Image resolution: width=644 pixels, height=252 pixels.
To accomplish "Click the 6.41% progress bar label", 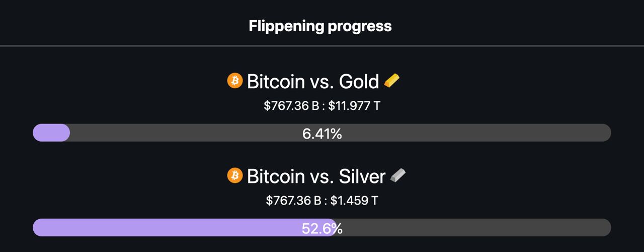I will (322, 134).
